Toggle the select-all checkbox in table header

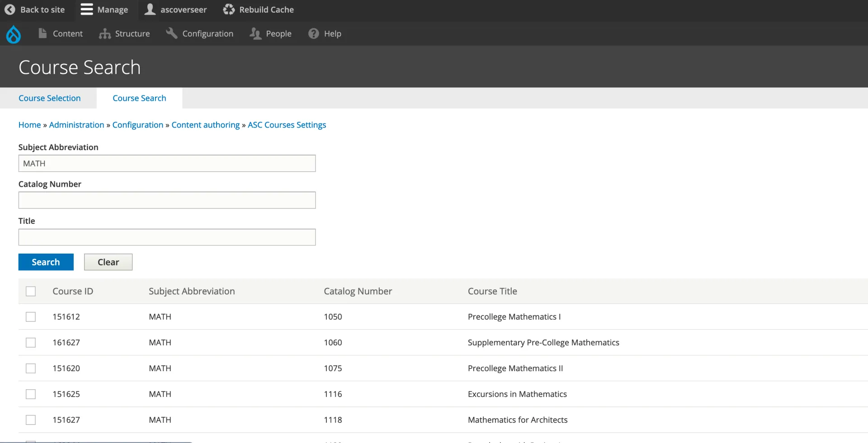(x=31, y=292)
